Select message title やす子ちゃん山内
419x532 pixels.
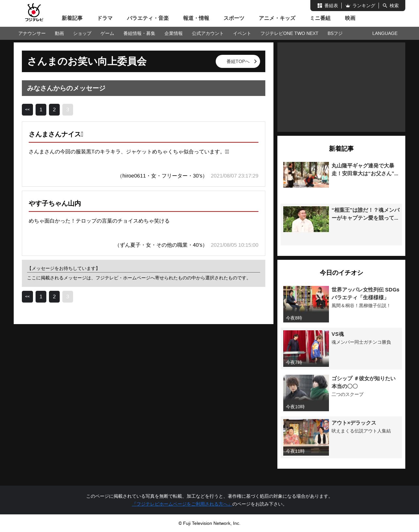[55, 203]
